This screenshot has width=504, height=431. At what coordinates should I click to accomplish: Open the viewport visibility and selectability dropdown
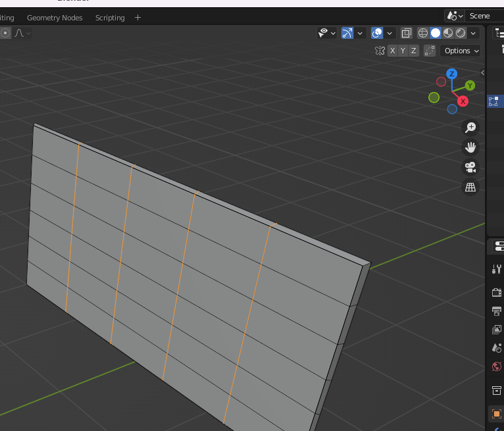coord(326,33)
